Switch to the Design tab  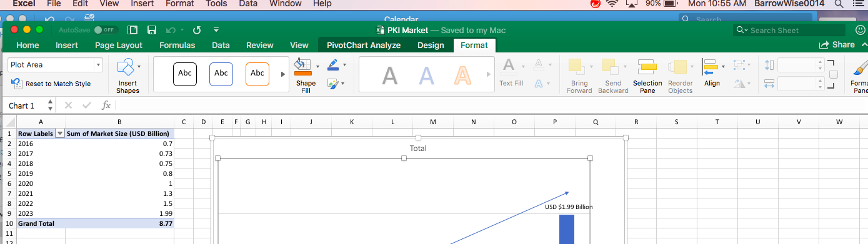(x=431, y=45)
